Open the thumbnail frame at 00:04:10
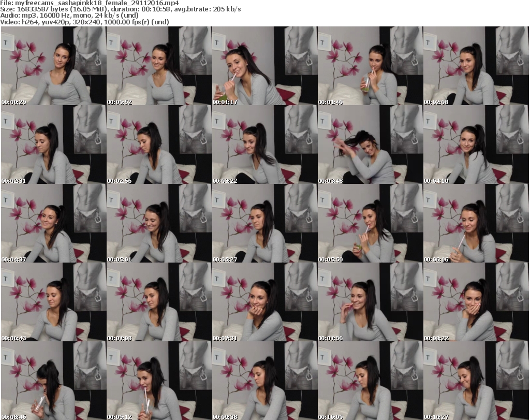 click(476, 144)
